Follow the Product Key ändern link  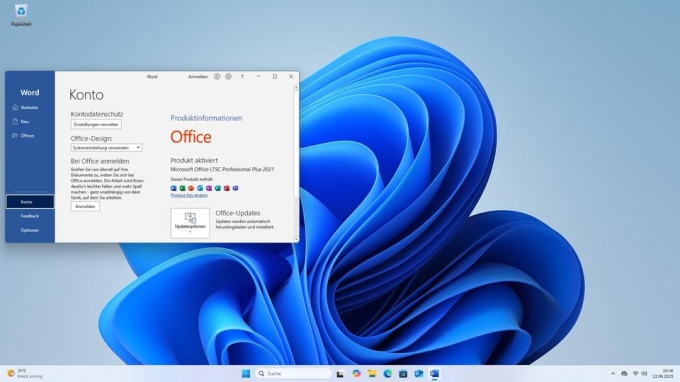coord(189,196)
